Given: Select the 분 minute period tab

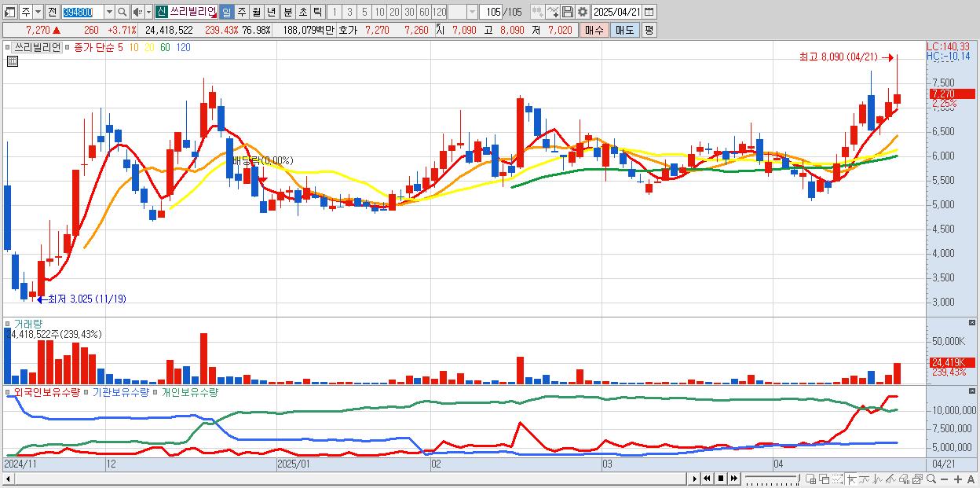Looking at the screenshot, I should (x=287, y=12).
